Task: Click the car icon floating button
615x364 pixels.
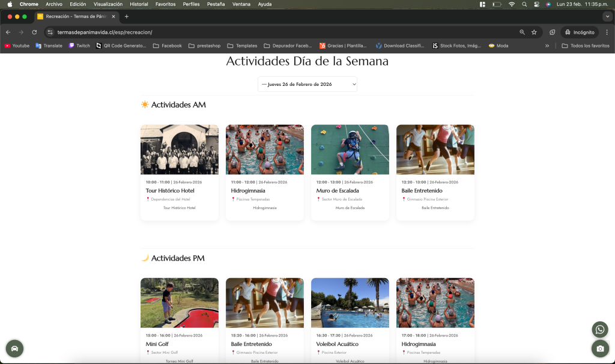Action: [14, 348]
